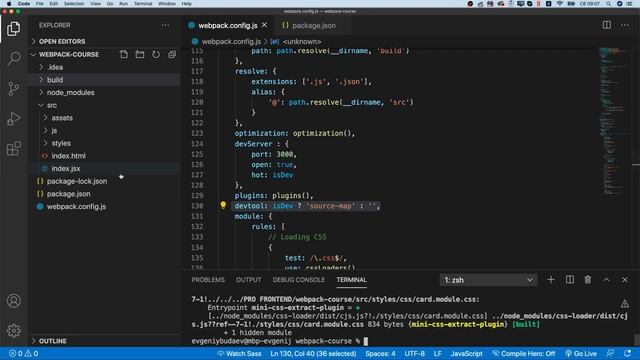Screen dimensions: 640x360
Task: Open the Terminal menu in menu bar
Action: (x=143, y=4)
